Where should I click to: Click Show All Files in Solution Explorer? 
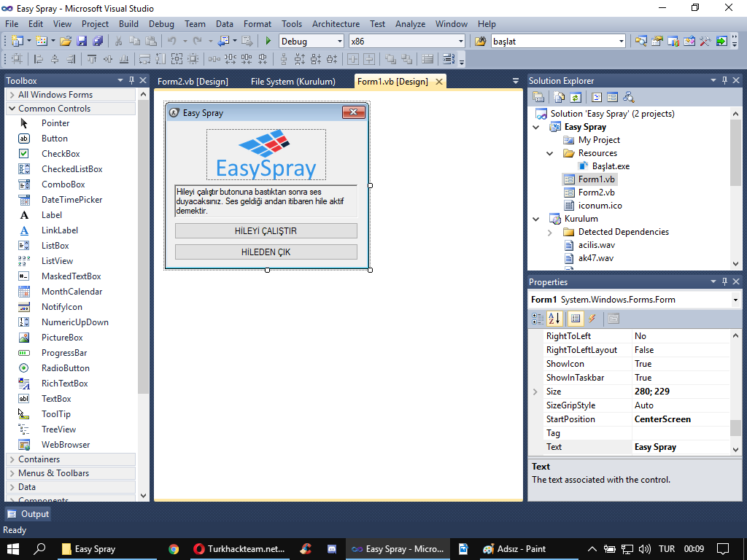(560, 97)
